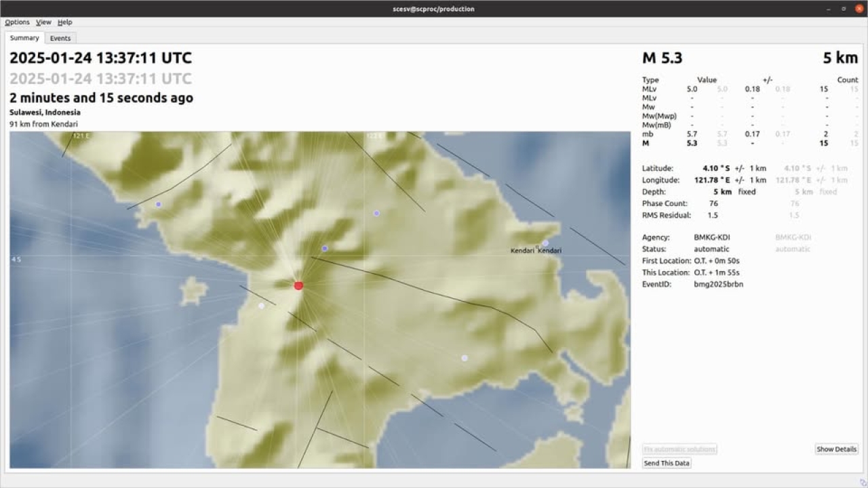
Task: Click purple station dot just northeast of epicenter
Action: (x=325, y=249)
